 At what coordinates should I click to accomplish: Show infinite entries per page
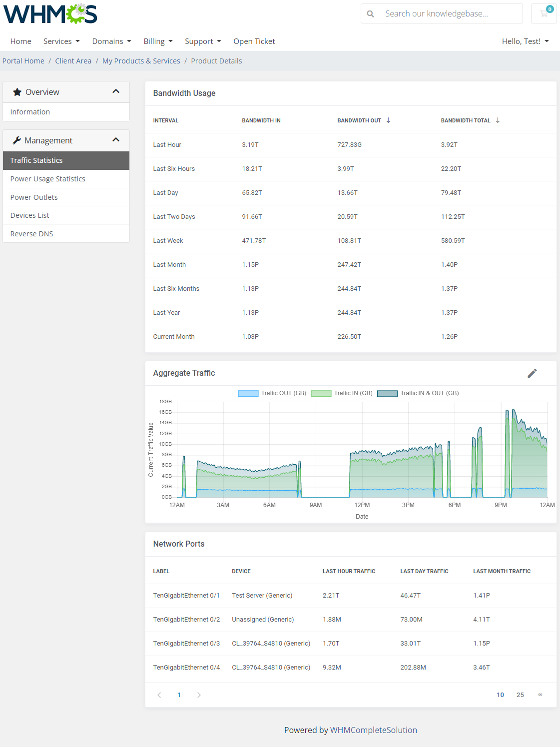point(540,695)
